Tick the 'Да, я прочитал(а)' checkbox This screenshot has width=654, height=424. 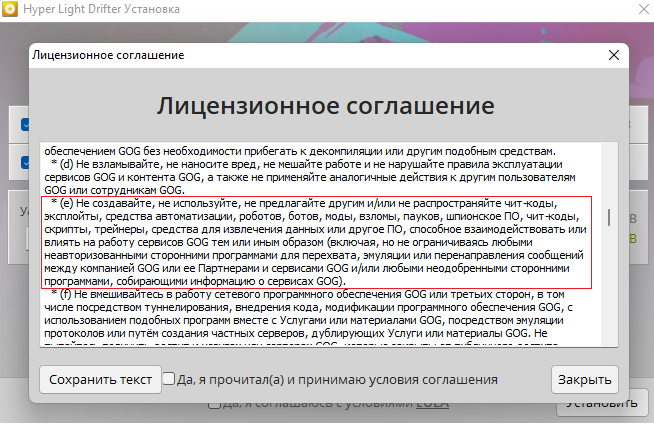(169, 380)
